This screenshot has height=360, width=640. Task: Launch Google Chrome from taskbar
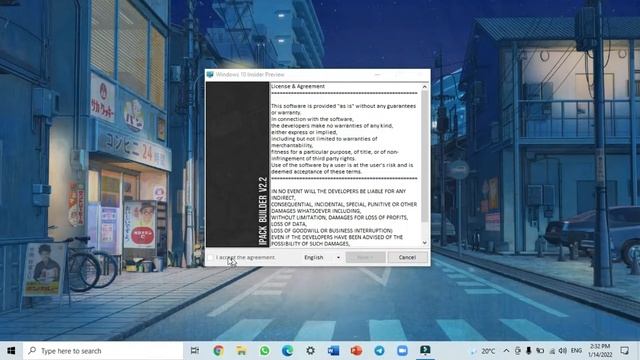pos(218,351)
